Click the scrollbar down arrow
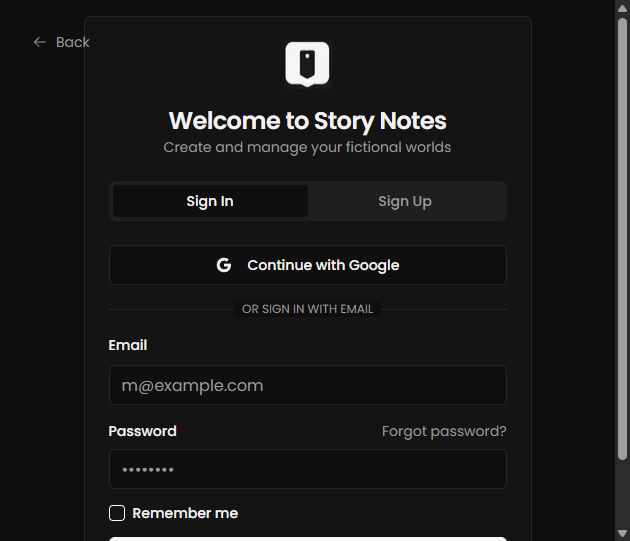630x541 pixels. (x=622, y=533)
